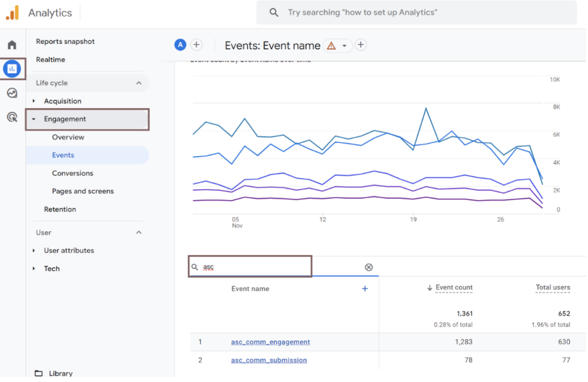Open the Explore section icon
The height and width of the screenshot is (382, 588).
tap(12, 92)
